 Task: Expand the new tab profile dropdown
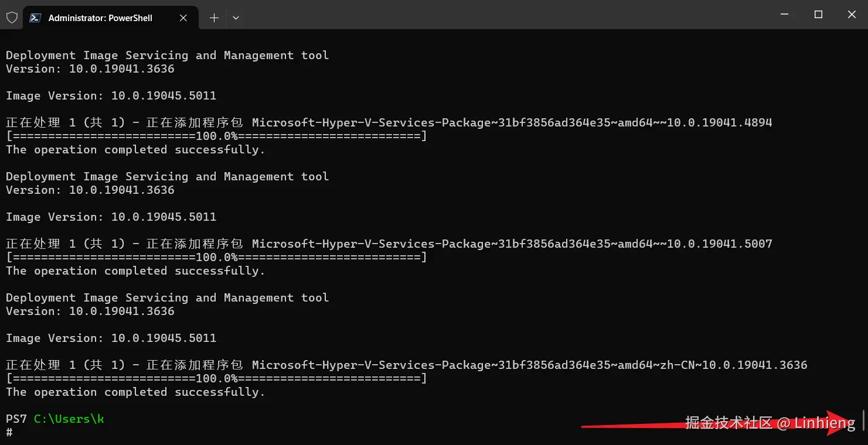pos(236,18)
